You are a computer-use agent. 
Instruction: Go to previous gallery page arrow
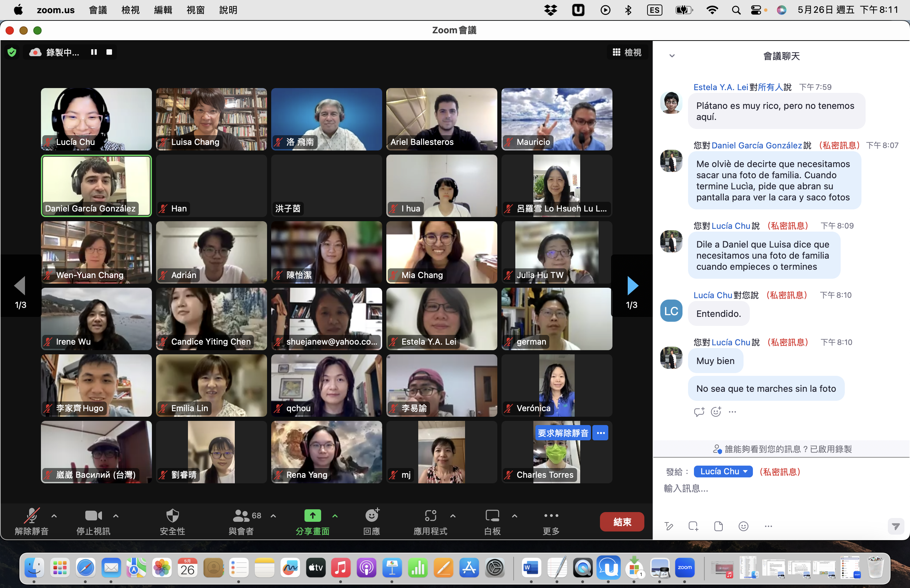tap(20, 286)
